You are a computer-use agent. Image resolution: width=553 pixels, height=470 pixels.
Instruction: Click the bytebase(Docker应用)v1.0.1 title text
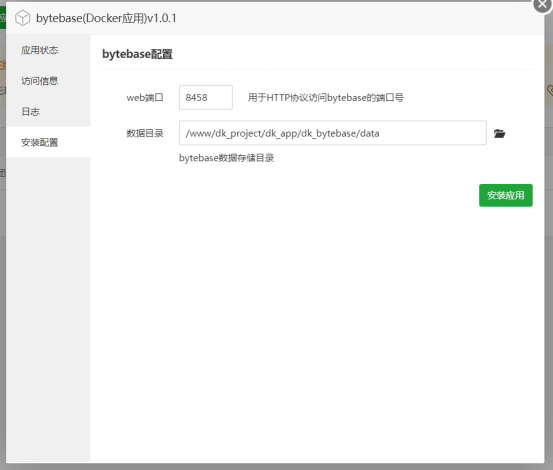click(106, 18)
